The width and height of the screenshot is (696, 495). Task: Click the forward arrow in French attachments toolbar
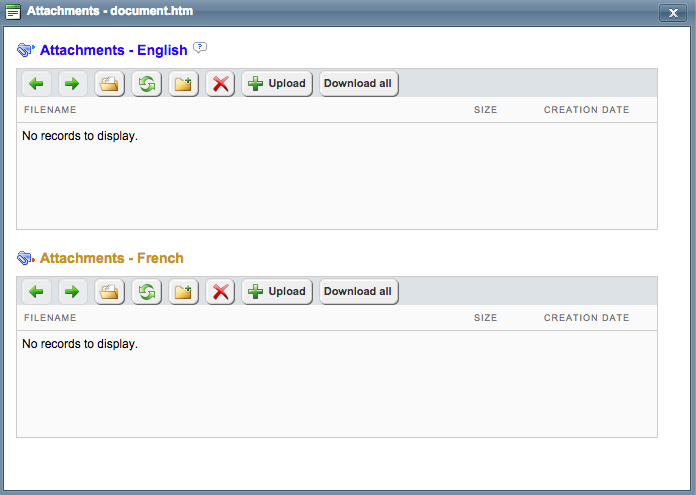(72, 291)
